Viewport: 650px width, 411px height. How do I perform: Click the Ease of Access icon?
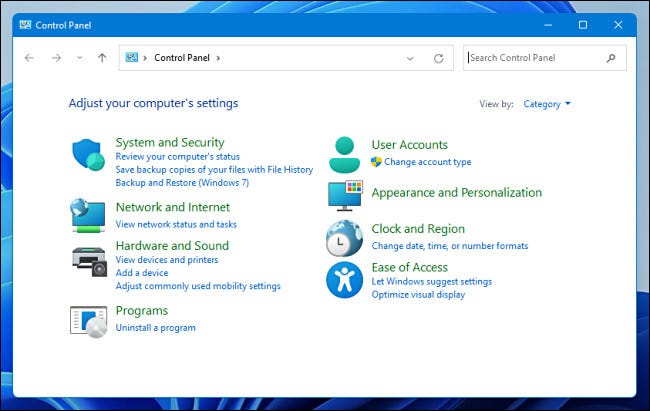tap(345, 280)
